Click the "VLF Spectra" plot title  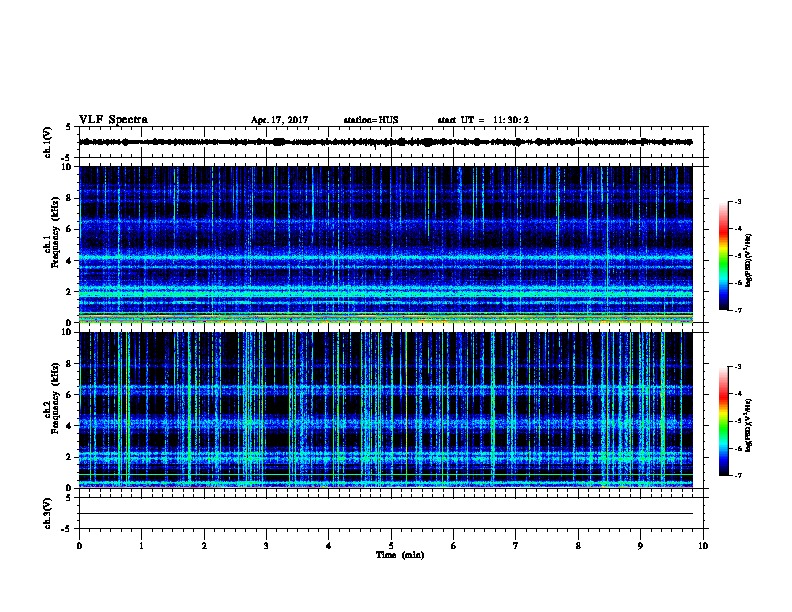tap(114, 120)
